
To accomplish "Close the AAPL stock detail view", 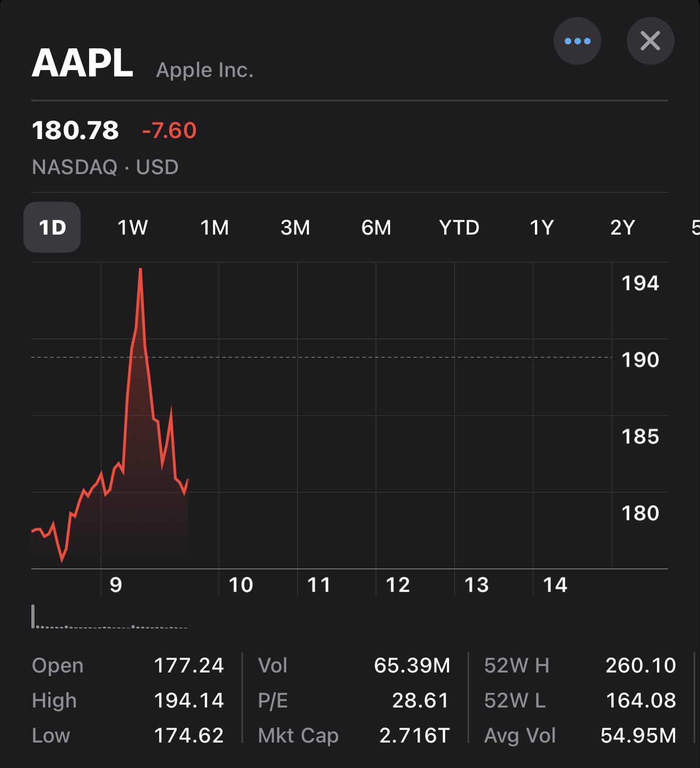I will [x=650, y=41].
